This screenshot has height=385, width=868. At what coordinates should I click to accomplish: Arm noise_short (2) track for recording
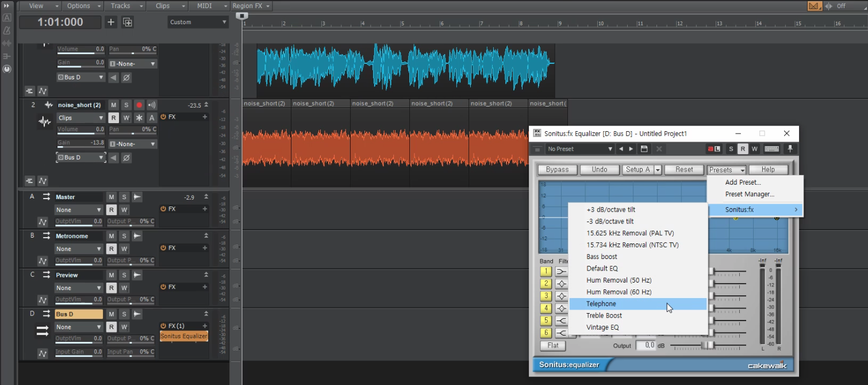click(x=139, y=105)
